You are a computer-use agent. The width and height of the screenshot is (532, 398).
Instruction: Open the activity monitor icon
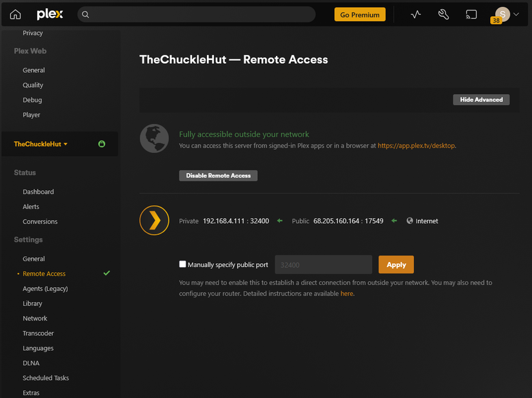(x=415, y=14)
